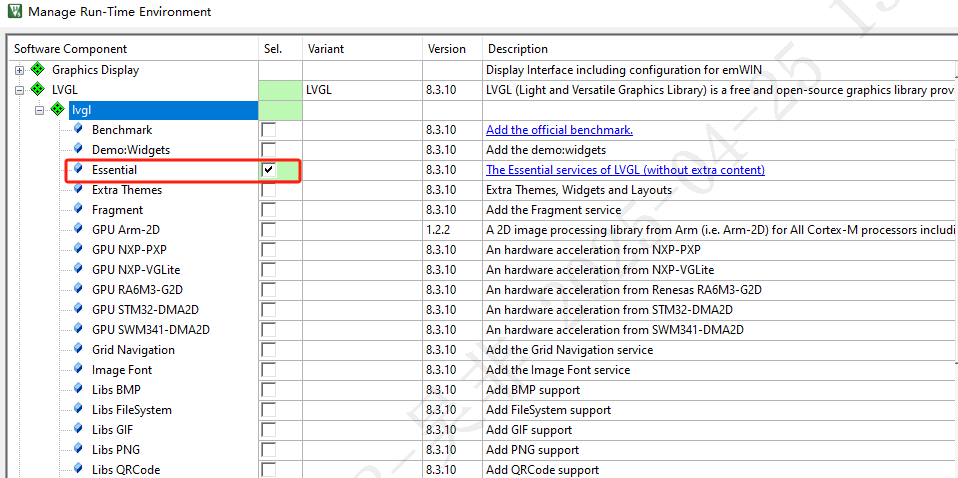
Task: Enable the Benchmark component checkbox
Action: point(268,130)
